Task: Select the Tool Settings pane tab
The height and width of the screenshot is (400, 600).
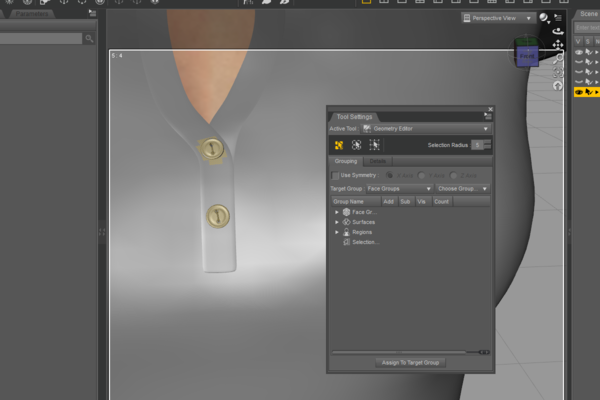Action: coord(354,117)
